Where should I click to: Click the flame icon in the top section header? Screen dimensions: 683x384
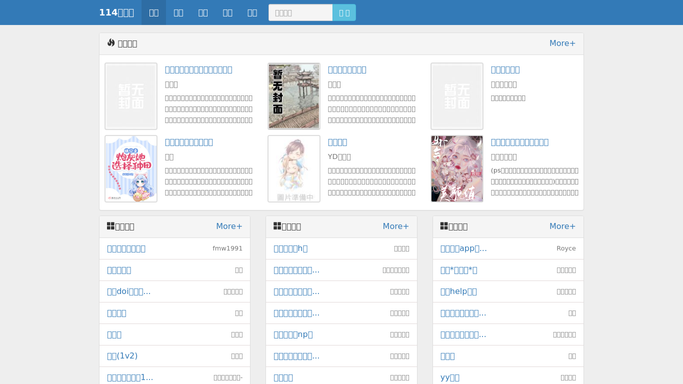(111, 43)
